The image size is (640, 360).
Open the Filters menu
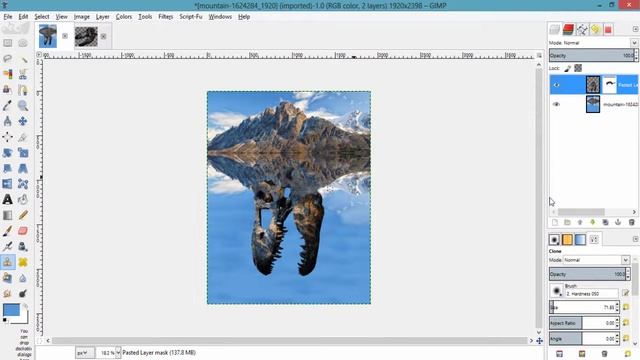point(166,17)
